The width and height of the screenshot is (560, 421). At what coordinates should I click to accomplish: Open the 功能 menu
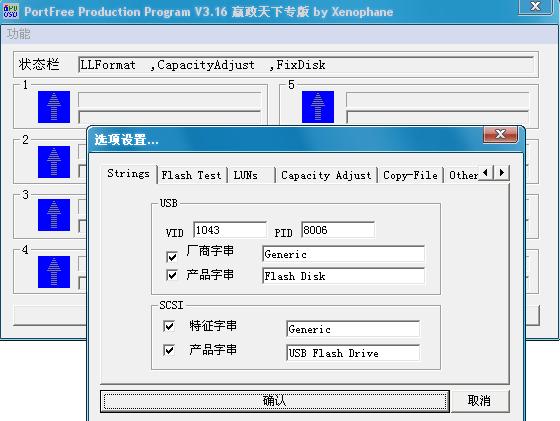(x=19, y=34)
